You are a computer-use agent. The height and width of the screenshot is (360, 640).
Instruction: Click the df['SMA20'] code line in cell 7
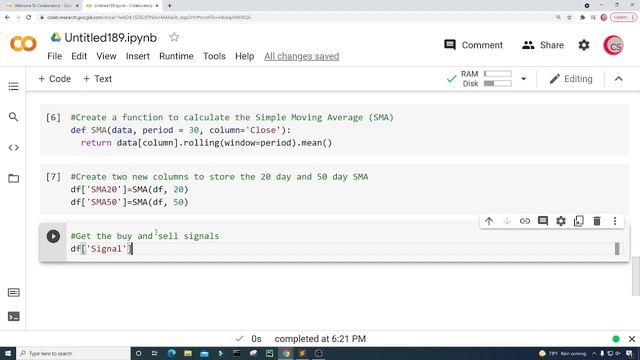click(129, 189)
